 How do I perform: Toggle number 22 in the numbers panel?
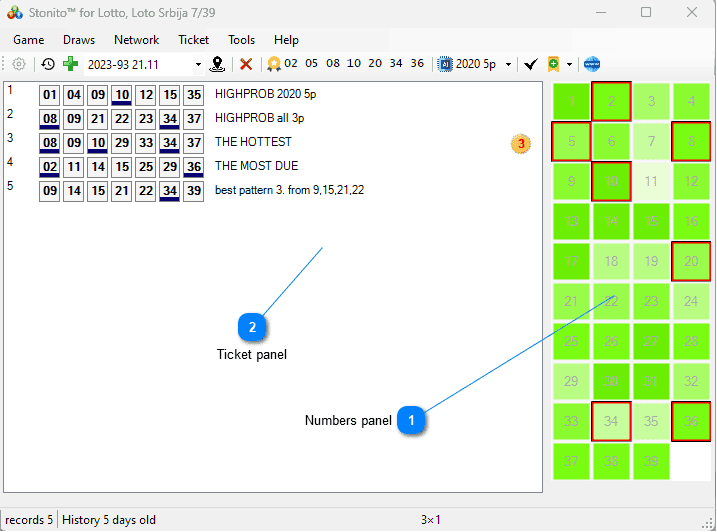(611, 301)
